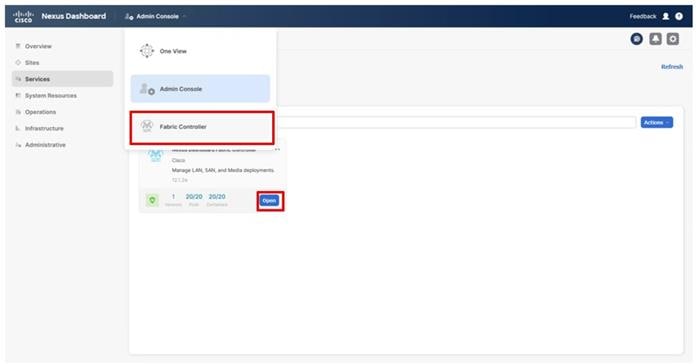Open System Resources in the sidebar

coord(51,95)
